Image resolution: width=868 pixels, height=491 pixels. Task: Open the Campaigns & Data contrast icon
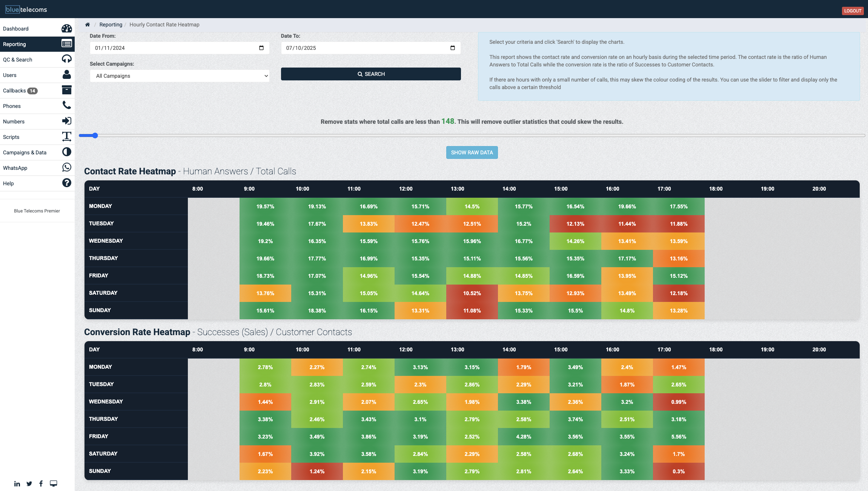[67, 152]
